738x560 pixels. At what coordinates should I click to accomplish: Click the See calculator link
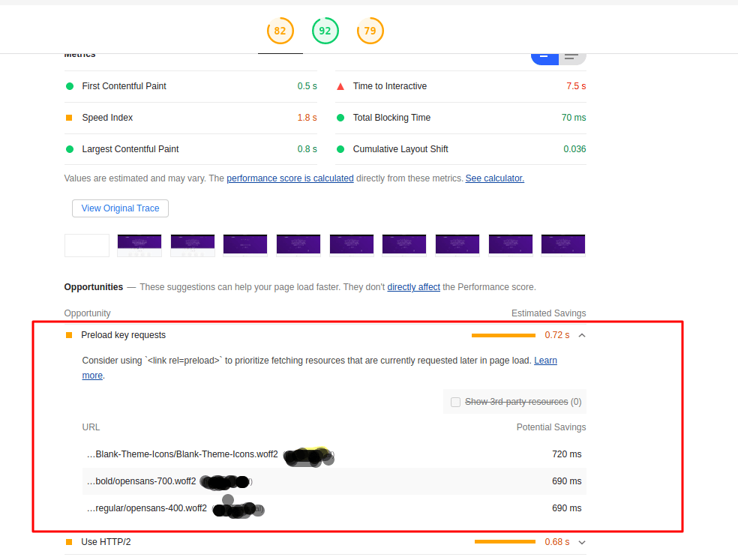(x=494, y=178)
